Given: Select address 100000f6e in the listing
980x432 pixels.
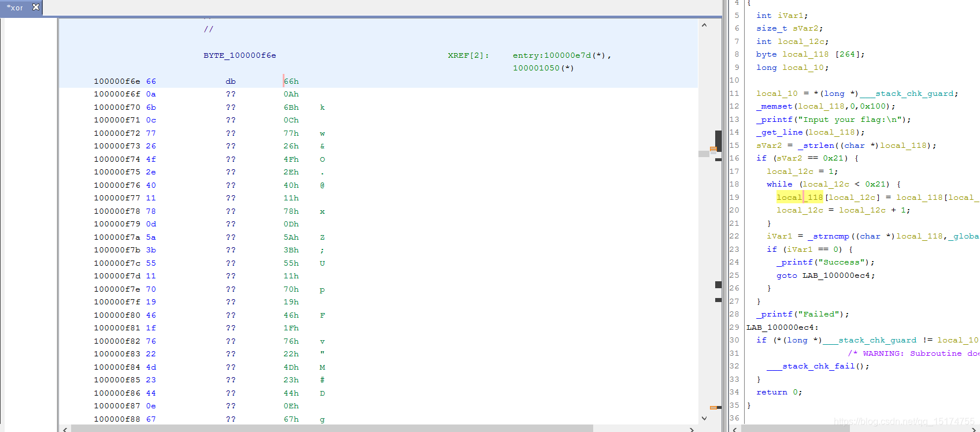Looking at the screenshot, I should [x=117, y=81].
